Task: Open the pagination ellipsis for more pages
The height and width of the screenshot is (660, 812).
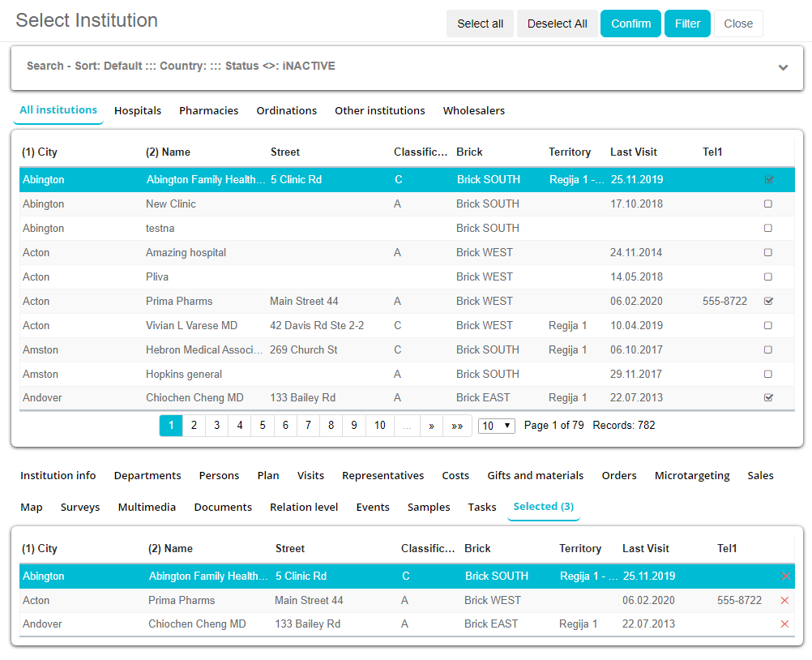Action: (407, 426)
